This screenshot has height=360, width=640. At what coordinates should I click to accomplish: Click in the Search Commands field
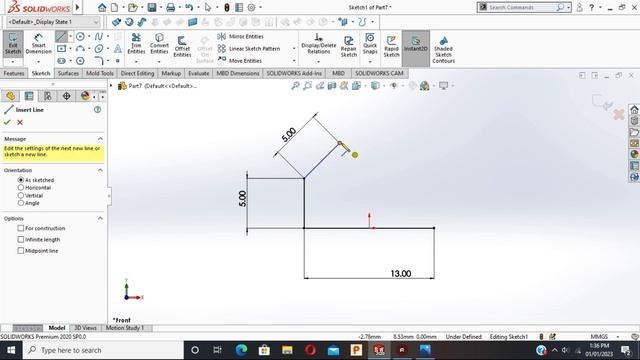coord(522,7)
